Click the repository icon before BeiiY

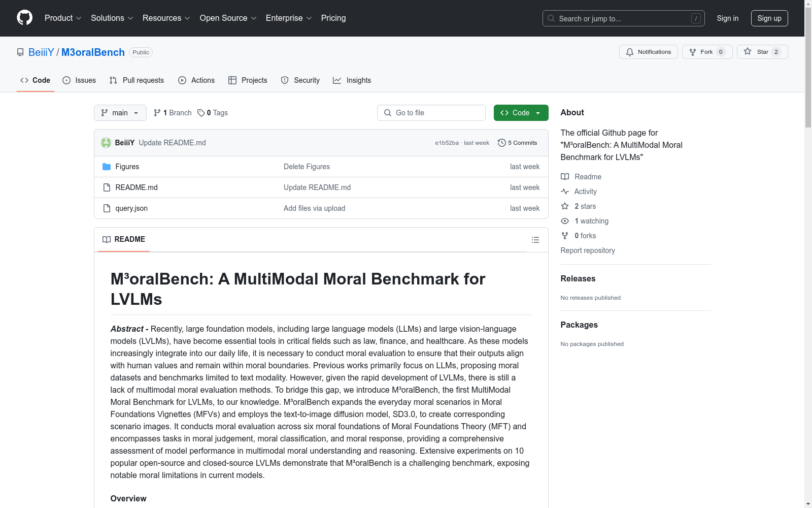coord(20,52)
